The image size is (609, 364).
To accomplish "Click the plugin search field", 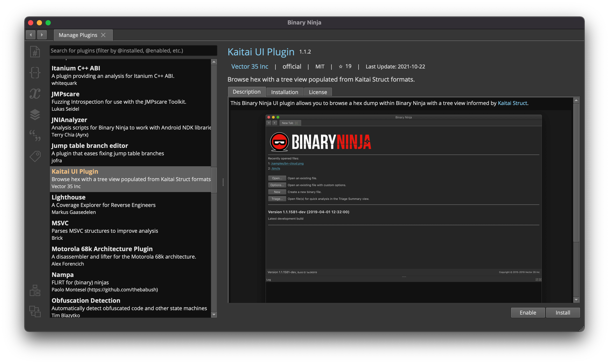I will pos(133,51).
